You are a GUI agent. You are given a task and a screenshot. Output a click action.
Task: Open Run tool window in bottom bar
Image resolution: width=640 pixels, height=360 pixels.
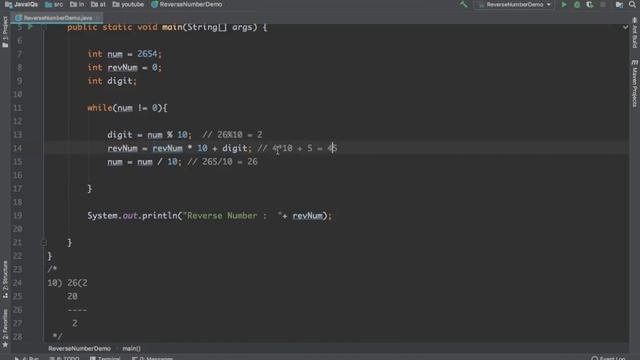point(27,358)
